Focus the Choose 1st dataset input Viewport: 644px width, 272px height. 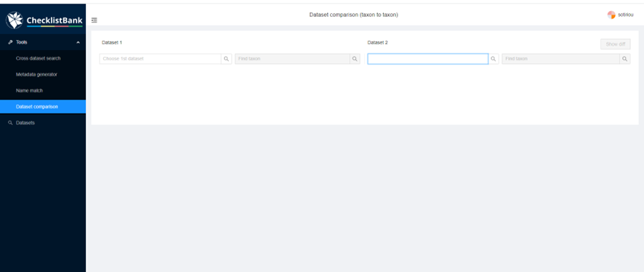click(160, 59)
